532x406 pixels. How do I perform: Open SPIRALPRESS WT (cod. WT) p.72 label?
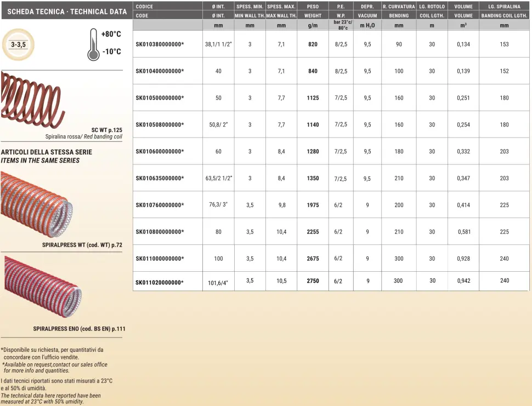[82, 245]
